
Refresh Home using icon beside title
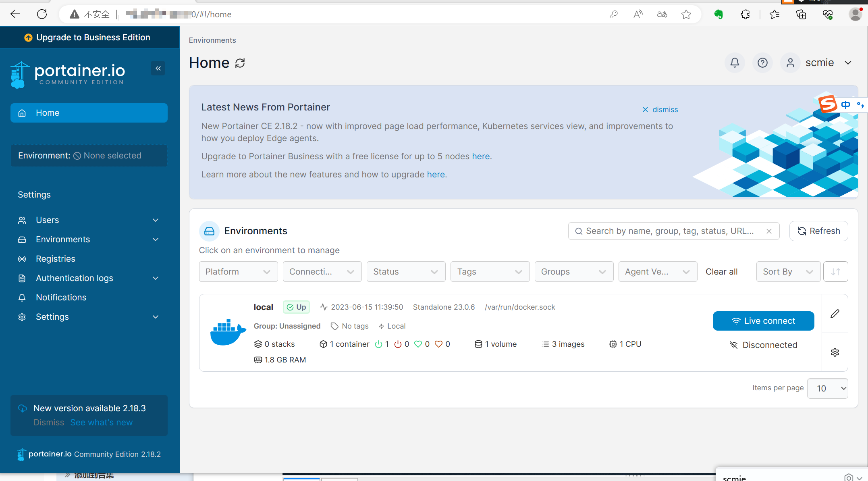click(x=240, y=63)
